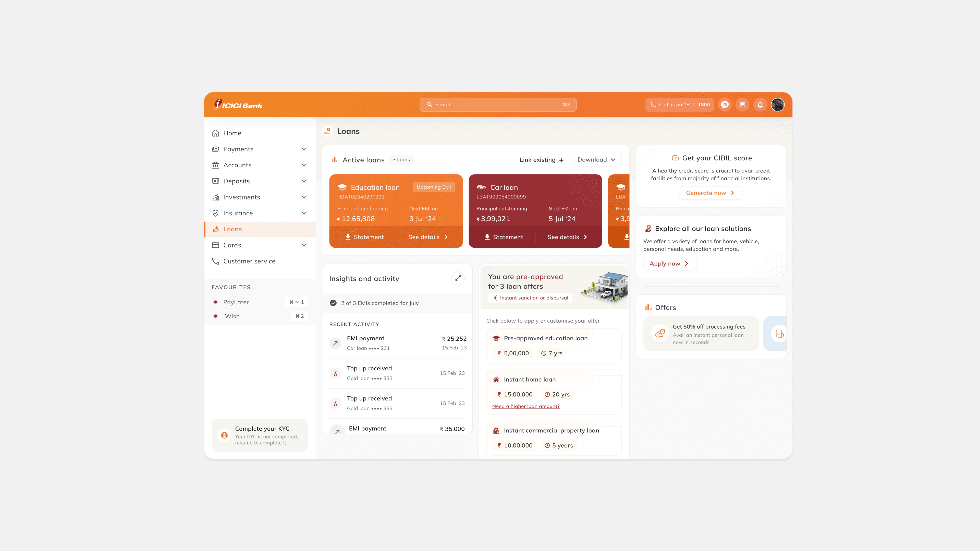
Task: Open the clipboard icon in the header
Action: click(x=742, y=105)
